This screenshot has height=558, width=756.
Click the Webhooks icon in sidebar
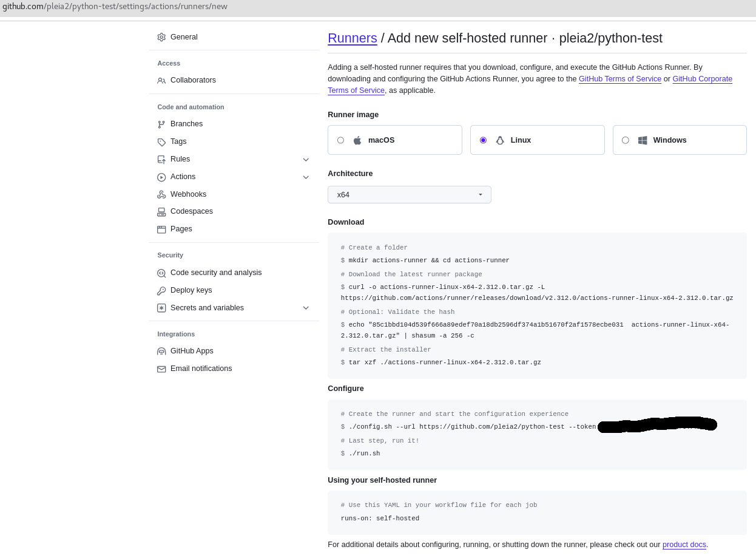tap(161, 194)
